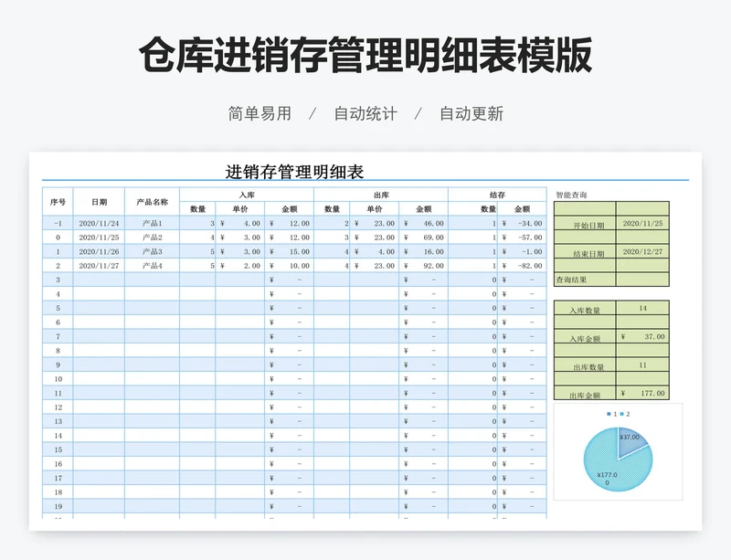Click 出库 amount 46.00 for 产品1
The height and width of the screenshot is (560, 731).
[x=423, y=223]
